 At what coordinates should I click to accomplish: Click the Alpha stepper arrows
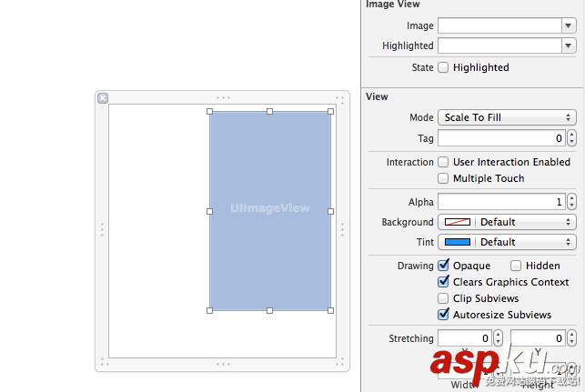click(x=572, y=202)
